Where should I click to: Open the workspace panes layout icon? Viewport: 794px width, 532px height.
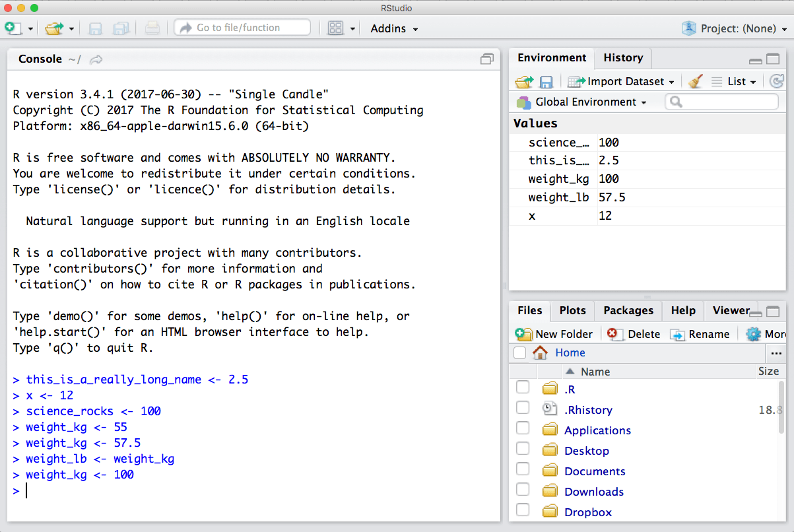(335, 27)
